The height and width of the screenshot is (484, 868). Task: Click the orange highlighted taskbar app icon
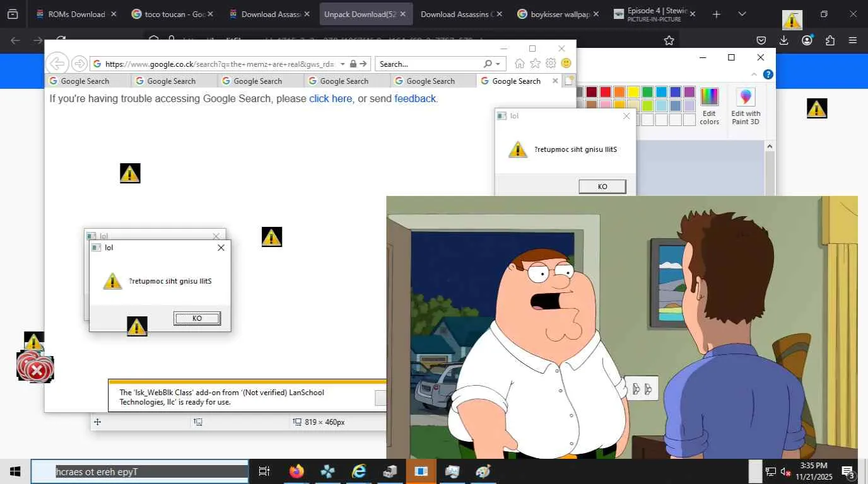pyautogui.click(x=421, y=471)
